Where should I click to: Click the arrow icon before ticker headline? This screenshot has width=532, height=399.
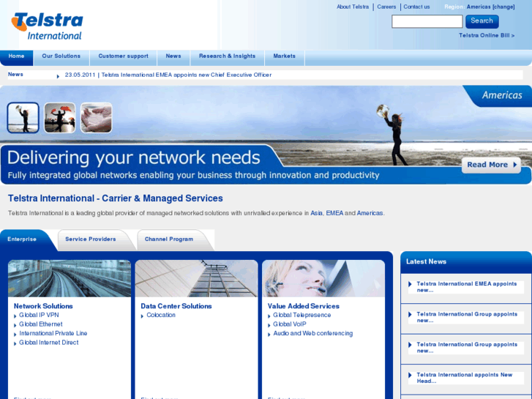pos(58,76)
